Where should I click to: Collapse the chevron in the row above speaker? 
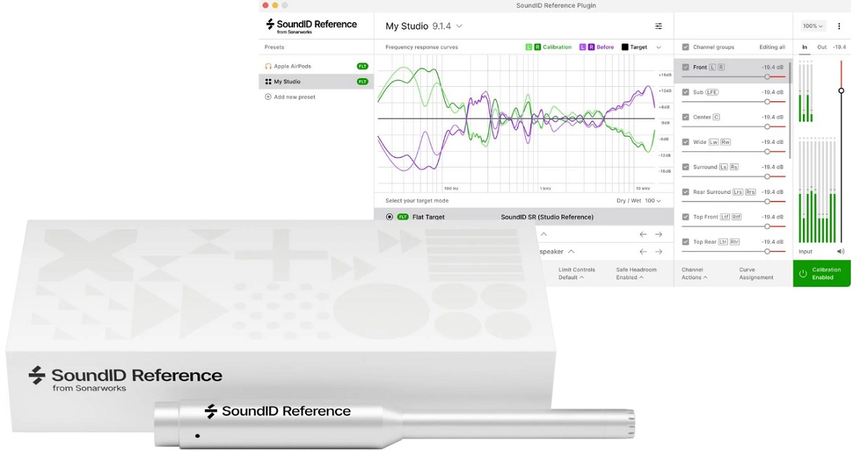pyautogui.click(x=544, y=234)
